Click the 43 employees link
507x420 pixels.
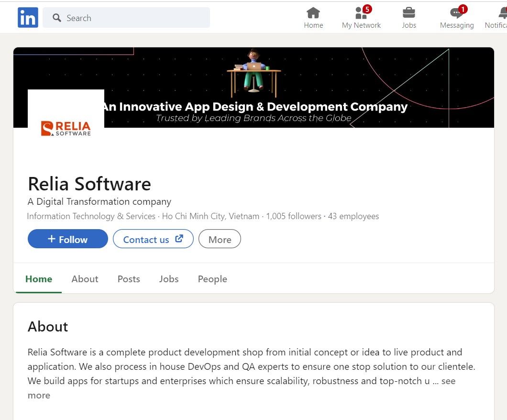(353, 216)
